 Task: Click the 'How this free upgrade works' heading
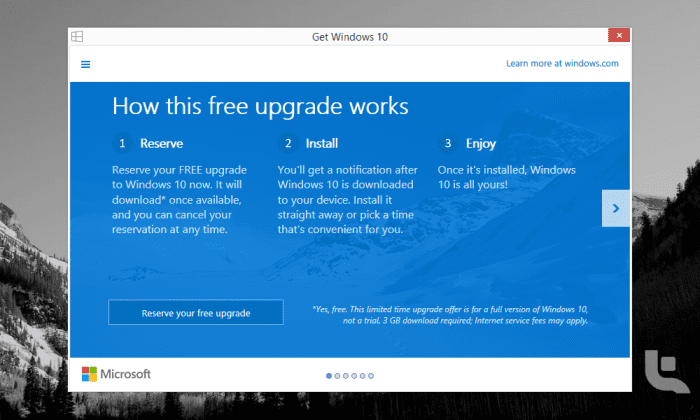[260, 106]
